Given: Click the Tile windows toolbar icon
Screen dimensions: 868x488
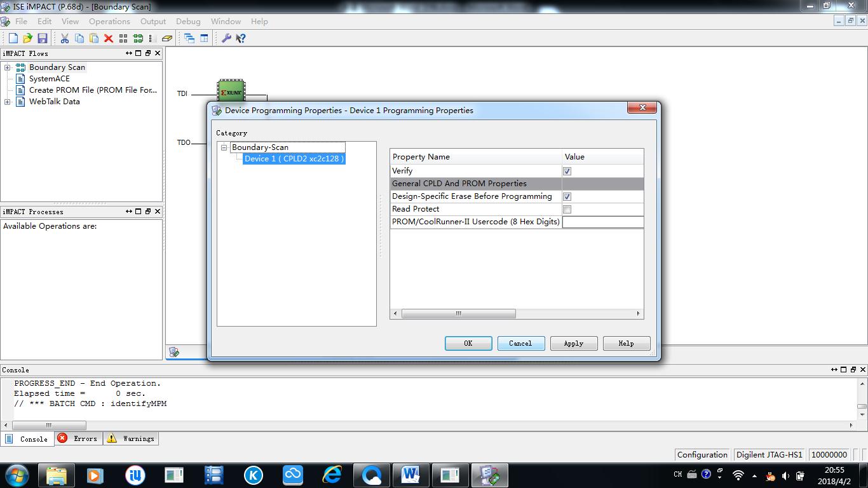Looking at the screenshot, I should [204, 38].
